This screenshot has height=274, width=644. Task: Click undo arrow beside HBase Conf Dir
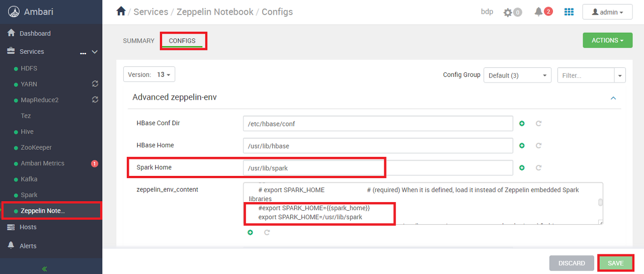pyautogui.click(x=538, y=124)
